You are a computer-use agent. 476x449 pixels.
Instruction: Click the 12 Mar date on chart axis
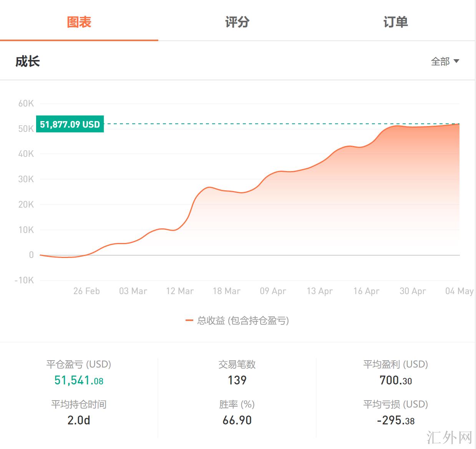[x=180, y=291]
